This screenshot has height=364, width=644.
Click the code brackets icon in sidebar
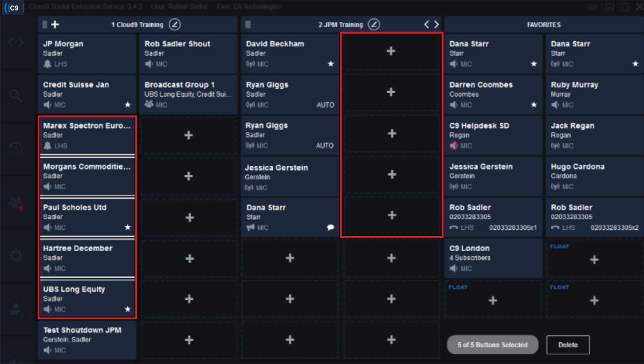tap(16, 42)
